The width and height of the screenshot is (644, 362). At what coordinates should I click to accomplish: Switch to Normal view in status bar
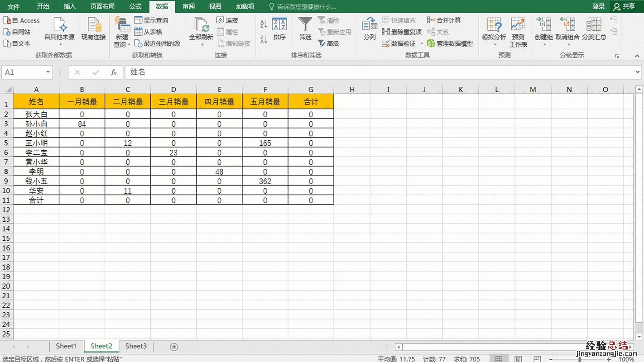499,359
